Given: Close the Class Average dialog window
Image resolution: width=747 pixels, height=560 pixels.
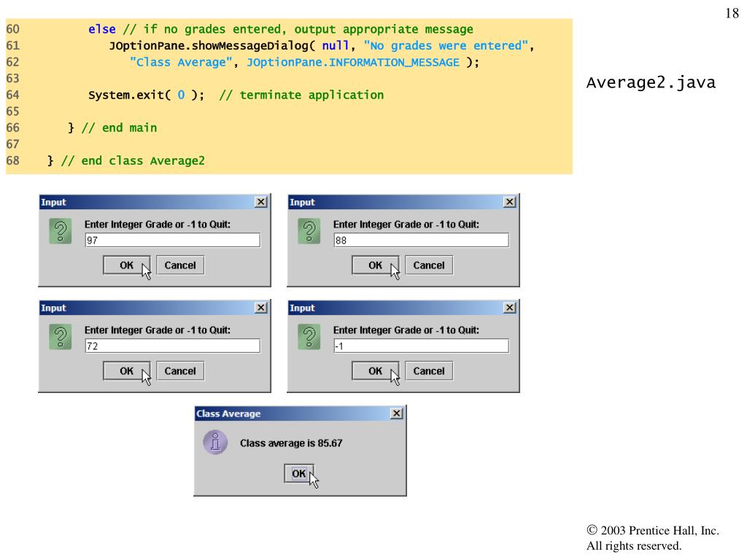Looking at the screenshot, I should [396, 413].
